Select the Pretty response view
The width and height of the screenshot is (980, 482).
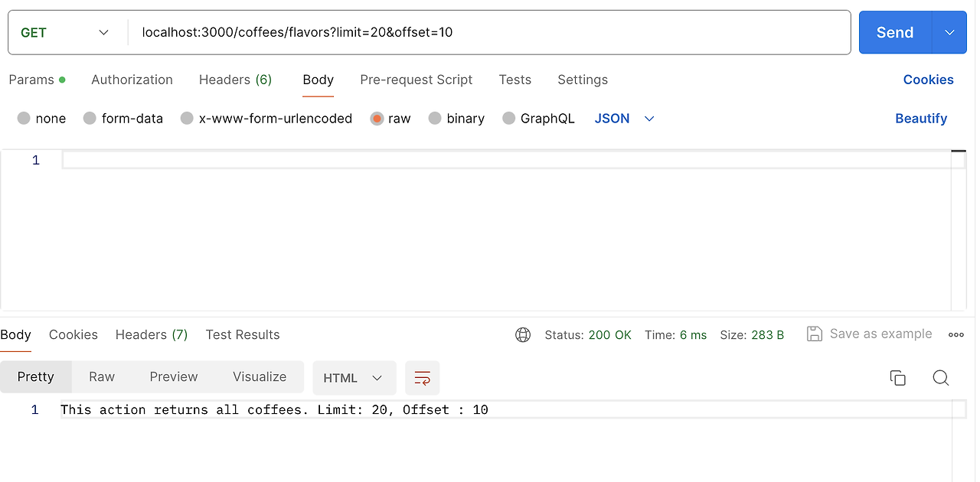point(36,376)
